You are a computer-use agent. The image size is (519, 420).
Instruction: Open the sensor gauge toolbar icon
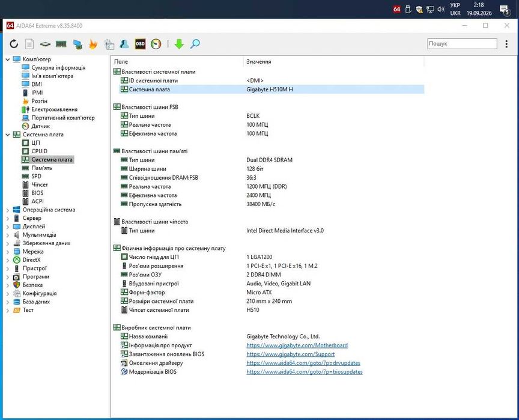point(156,44)
